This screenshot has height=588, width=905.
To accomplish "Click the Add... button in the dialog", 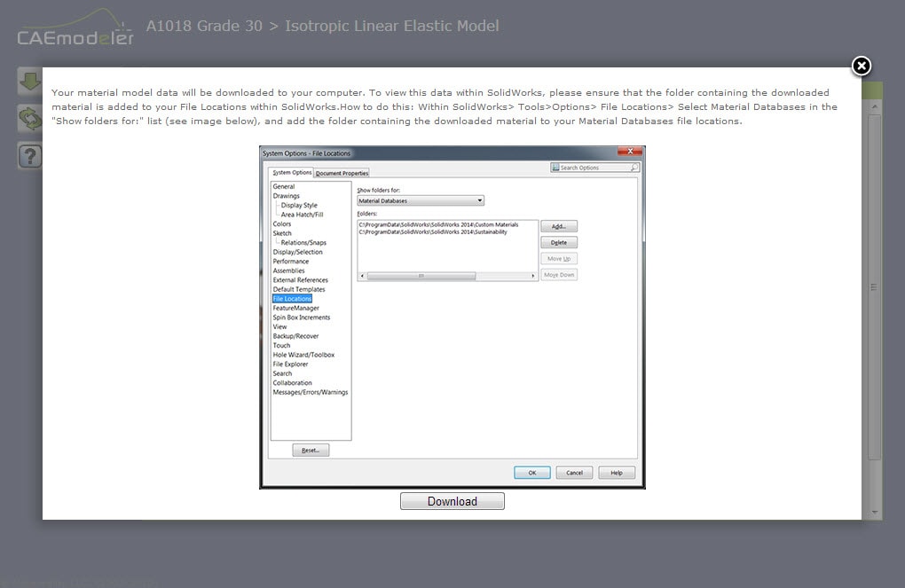I will coord(559,226).
